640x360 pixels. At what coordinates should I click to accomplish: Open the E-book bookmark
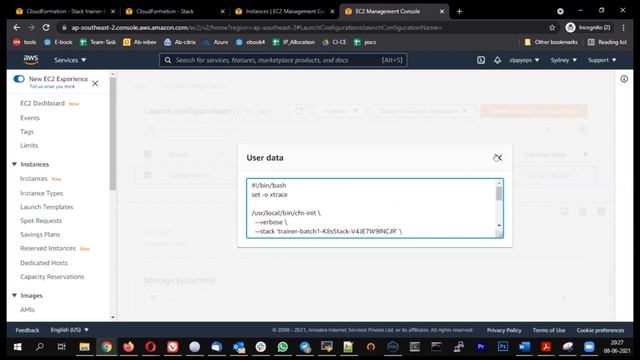pyautogui.click(x=58, y=42)
